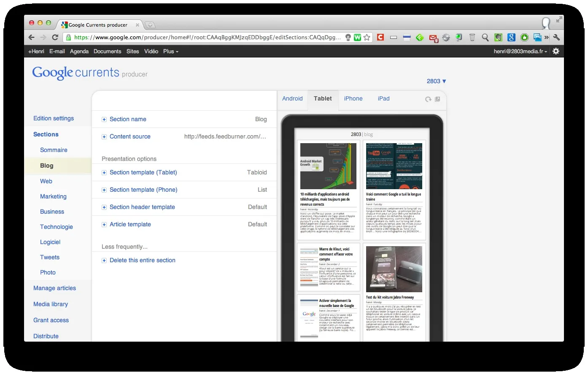Click the blue pictures extension icon
The image size is (588, 375).
537,38
